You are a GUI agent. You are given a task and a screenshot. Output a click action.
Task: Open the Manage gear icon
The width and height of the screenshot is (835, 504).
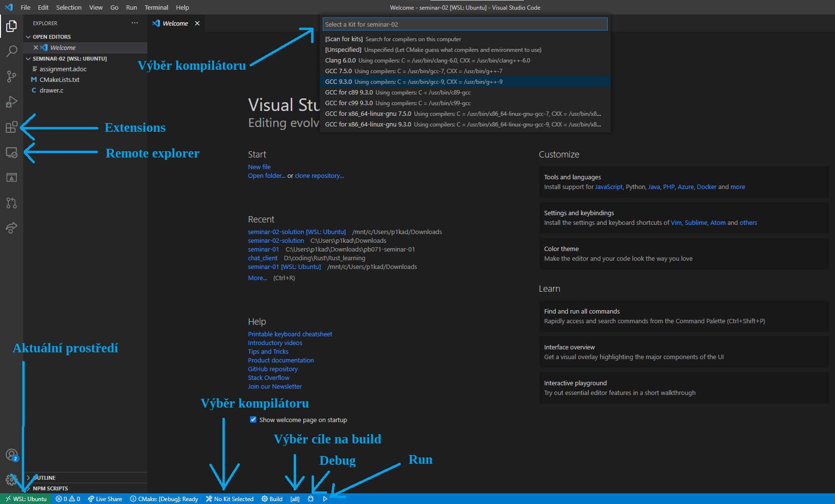tap(12, 480)
